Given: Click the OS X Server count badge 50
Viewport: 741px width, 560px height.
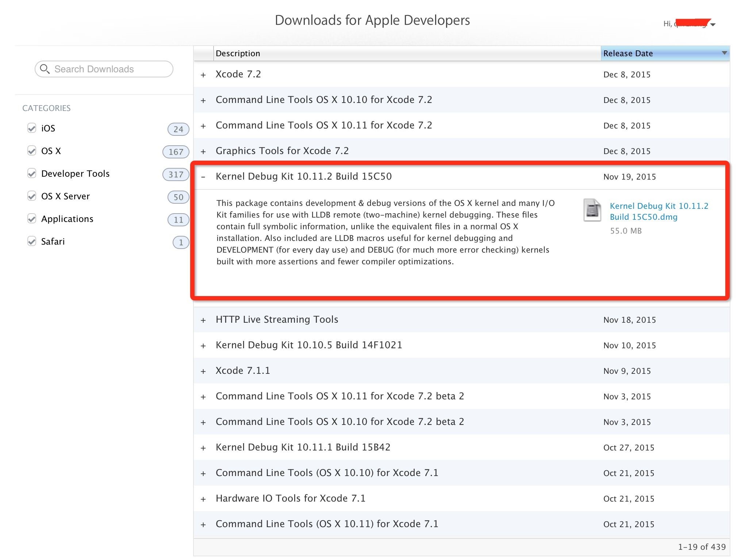Looking at the screenshot, I should 178,197.
